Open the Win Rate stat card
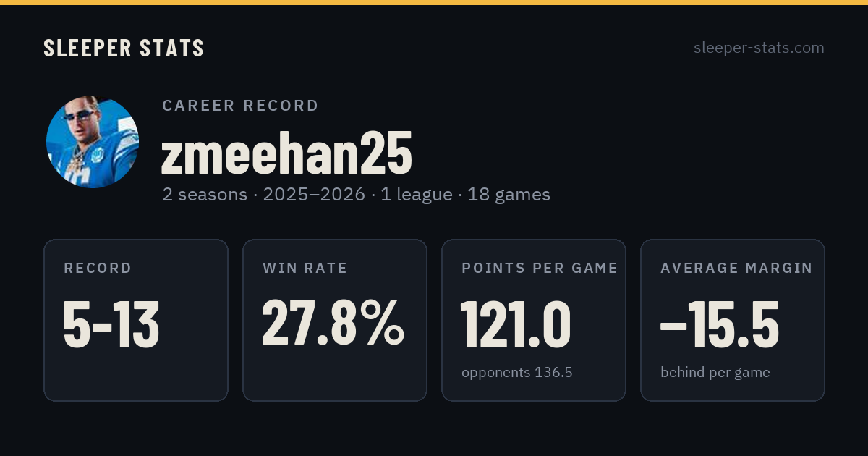Screen dimensions: 868x456 coord(335,320)
